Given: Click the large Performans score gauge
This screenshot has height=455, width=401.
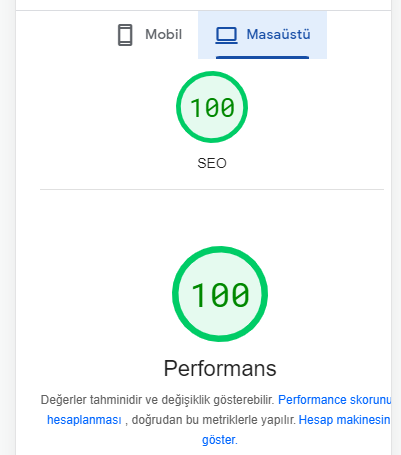Looking at the screenshot, I should click(220, 294).
